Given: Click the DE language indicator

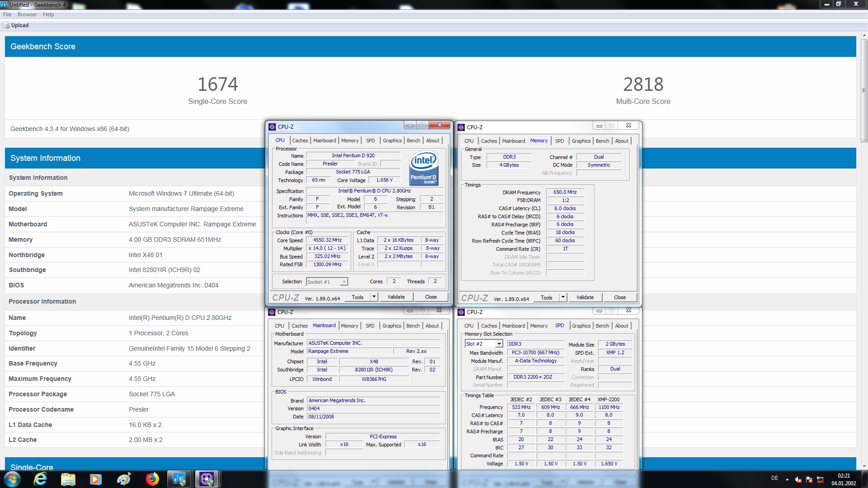Looking at the screenshot, I should coord(774,478).
